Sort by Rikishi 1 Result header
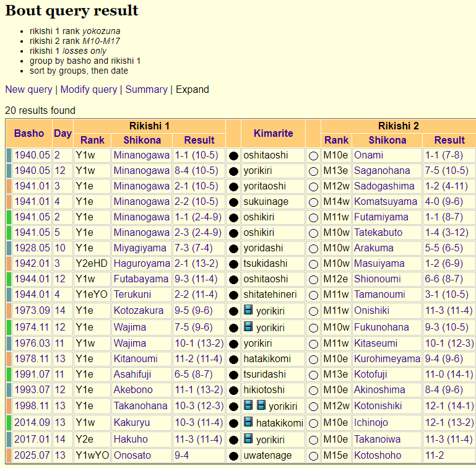The width and height of the screenshot is (476, 468). 199,140
